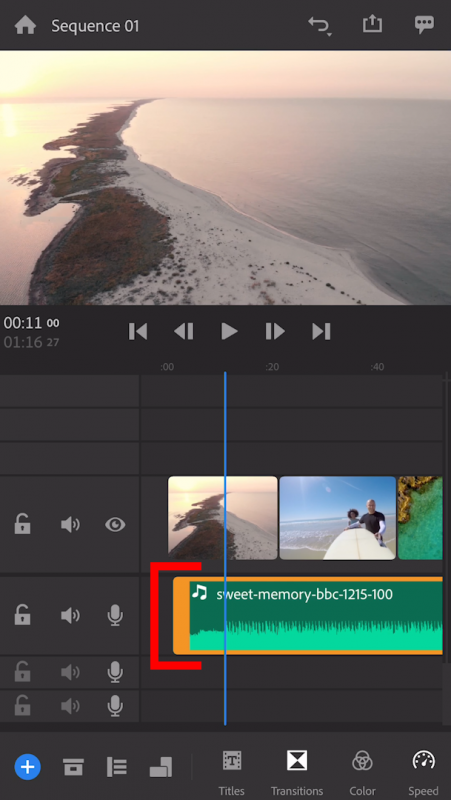The image size is (451, 800).
Task: Select the sweet-memory-bbc-1215-100 audio clip
Action: tap(308, 616)
